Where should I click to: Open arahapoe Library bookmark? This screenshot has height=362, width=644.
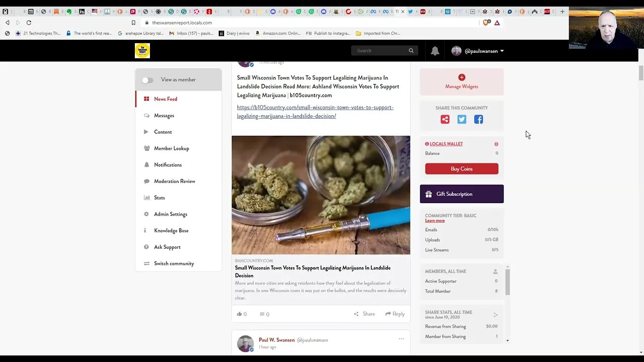140,33
